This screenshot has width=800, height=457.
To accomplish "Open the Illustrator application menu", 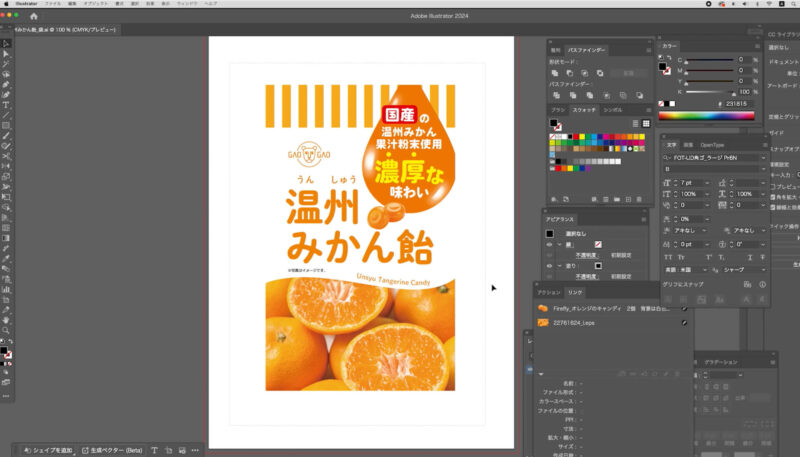I will pyautogui.click(x=26, y=4).
